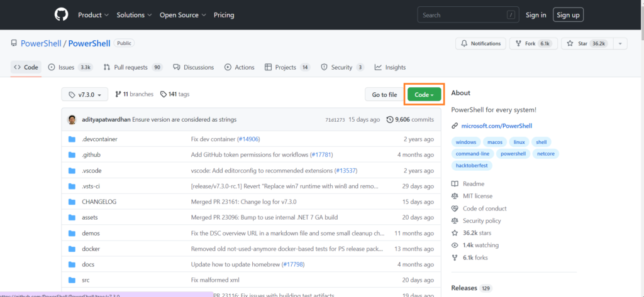The height and width of the screenshot is (297, 644).
Task: Open the PowerShell organization link
Action: coord(41,43)
